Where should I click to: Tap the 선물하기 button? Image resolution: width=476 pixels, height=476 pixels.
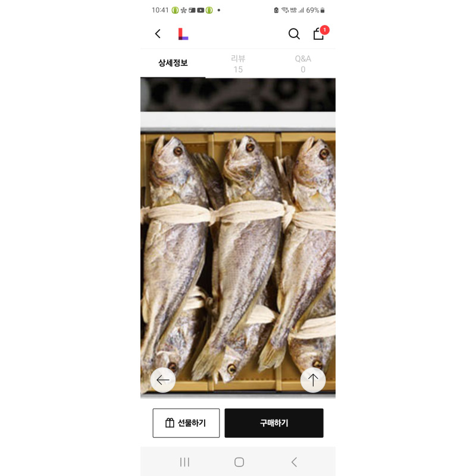186,423
